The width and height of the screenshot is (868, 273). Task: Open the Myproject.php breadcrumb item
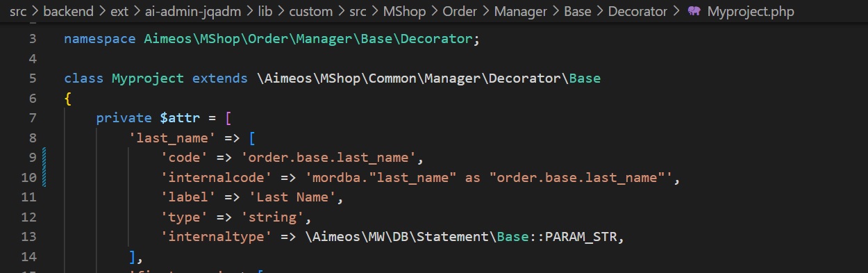[x=750, y=12]
